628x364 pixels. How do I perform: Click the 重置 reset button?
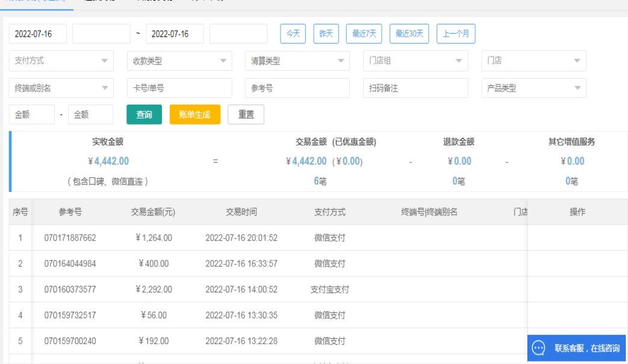tap(246, 114)
